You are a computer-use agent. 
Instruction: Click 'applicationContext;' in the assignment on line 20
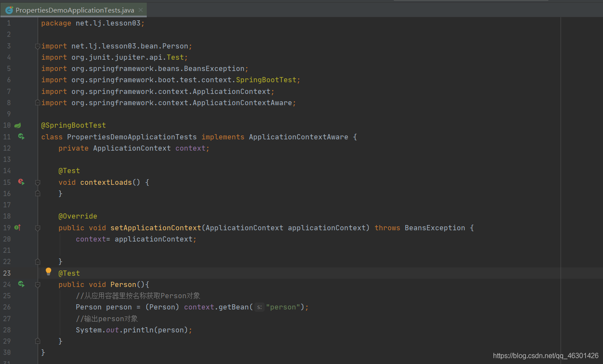pyautogui.click(x=156, y=239)
